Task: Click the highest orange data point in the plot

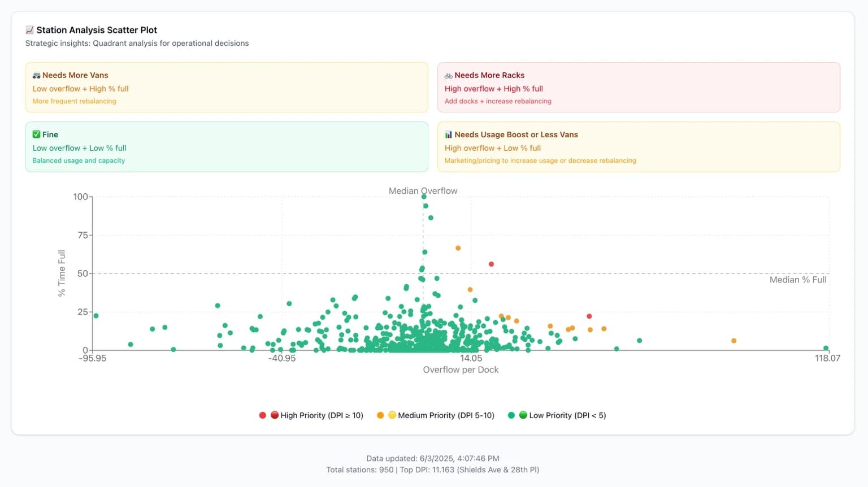Action: pyautogui.click(x=458, y=248)
